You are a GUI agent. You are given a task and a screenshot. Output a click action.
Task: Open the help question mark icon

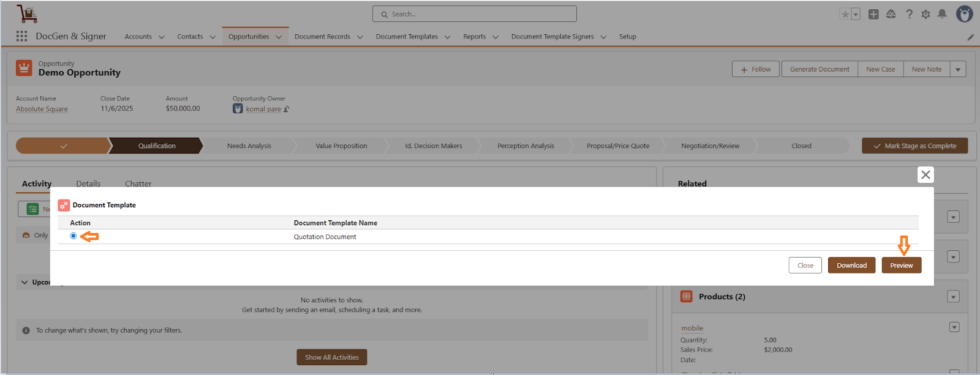tap(909, 14)
